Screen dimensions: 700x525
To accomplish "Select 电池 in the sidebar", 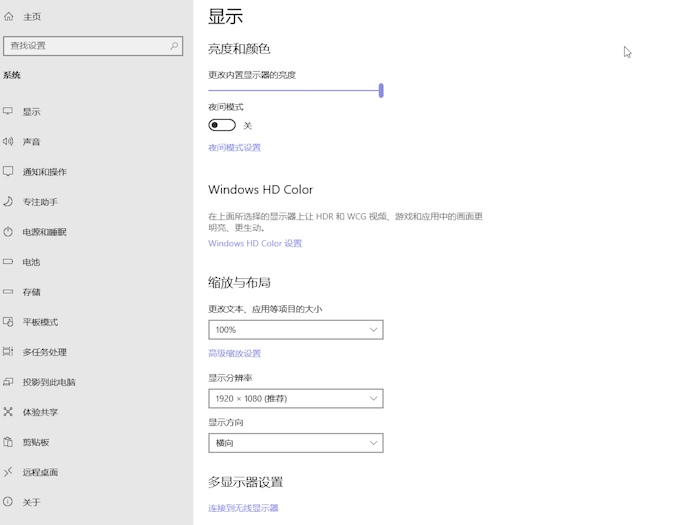I will coord(32,262).
